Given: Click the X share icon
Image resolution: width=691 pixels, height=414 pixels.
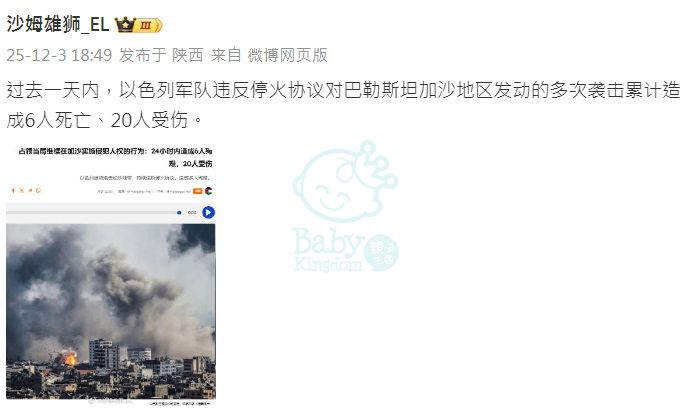Looking at the screenshot, I should point(22,190).
